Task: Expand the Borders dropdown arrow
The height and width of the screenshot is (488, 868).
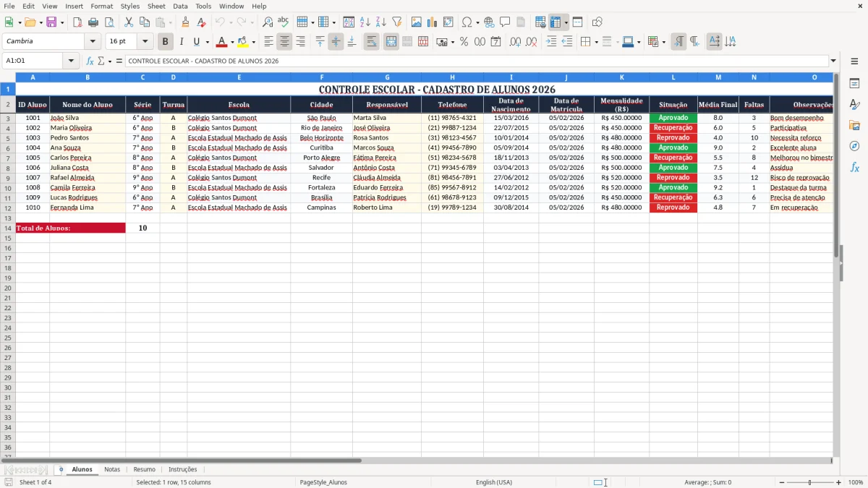Action: coord(597,42)
